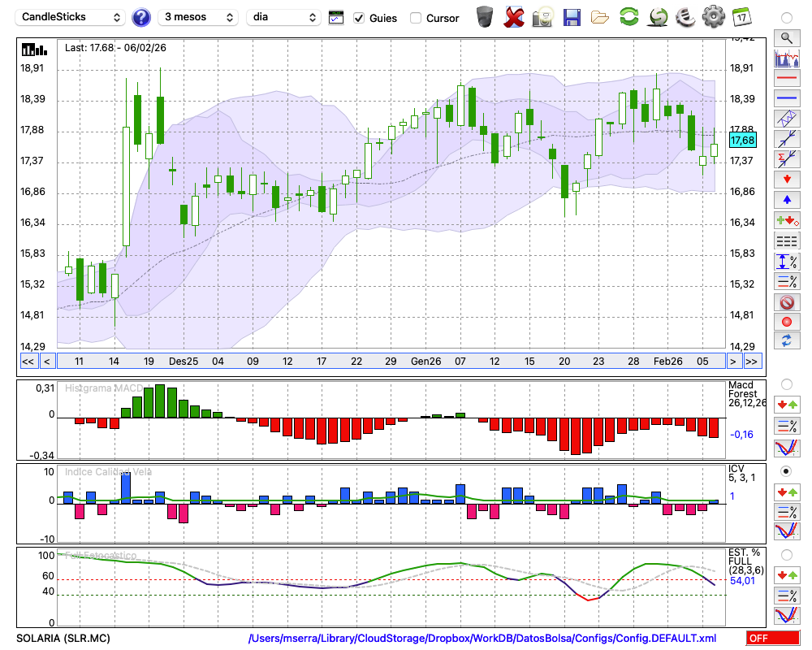
Task: Jump to chart end with >> button
Action: pyautogui.click(x=751, y=362)
